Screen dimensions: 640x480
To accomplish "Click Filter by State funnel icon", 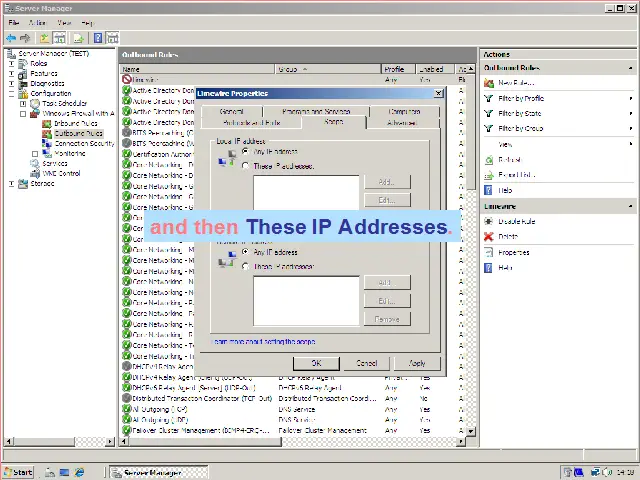I will pyautogui.click(x=489, y=113).
